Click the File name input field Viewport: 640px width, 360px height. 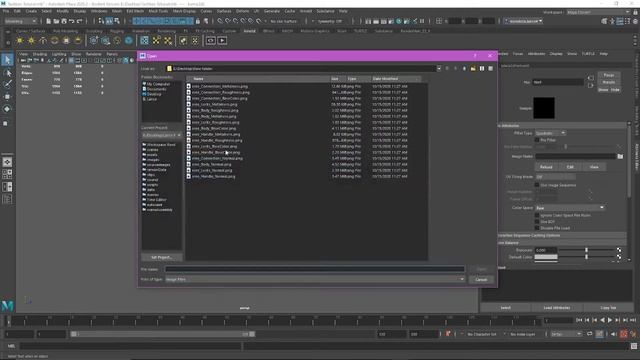(x=315, y=269)
